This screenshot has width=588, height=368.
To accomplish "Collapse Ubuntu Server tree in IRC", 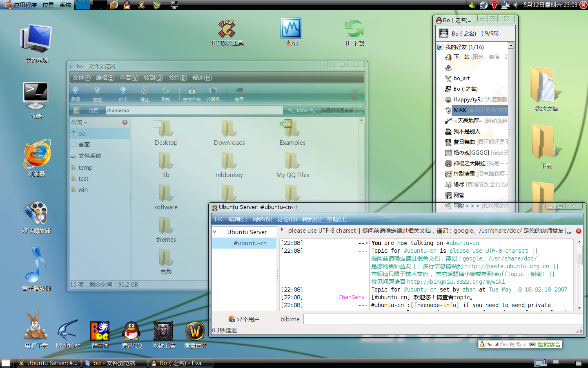I will (x=215, y=232).
